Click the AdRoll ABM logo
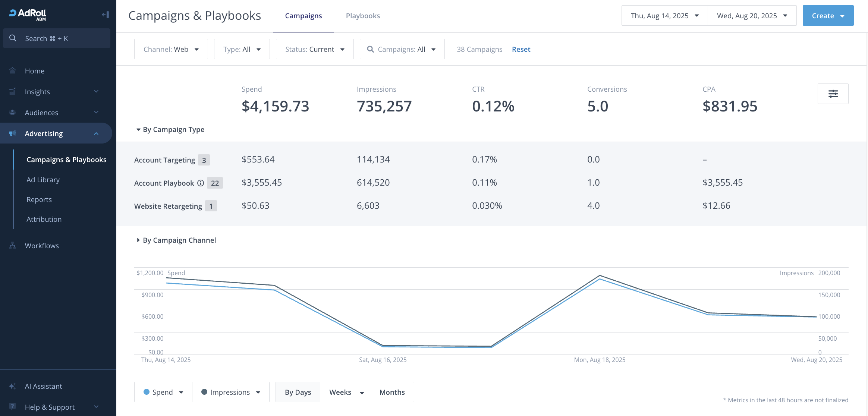 pos(28,15)
